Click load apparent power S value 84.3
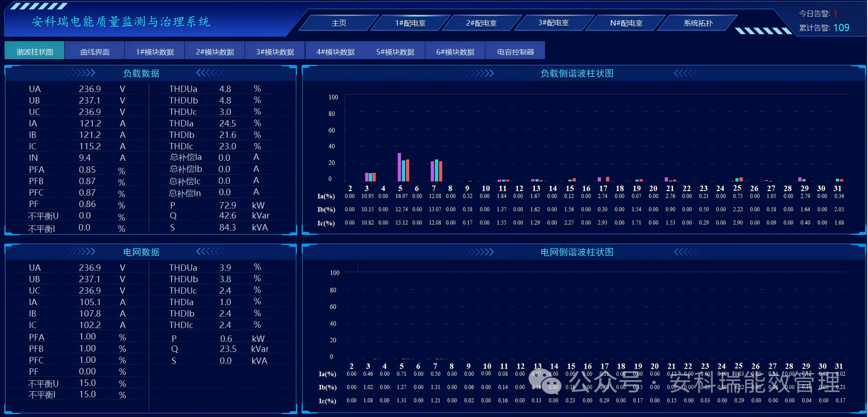The width and height of the screenshot is (868, 417). (x=228, y=227)
